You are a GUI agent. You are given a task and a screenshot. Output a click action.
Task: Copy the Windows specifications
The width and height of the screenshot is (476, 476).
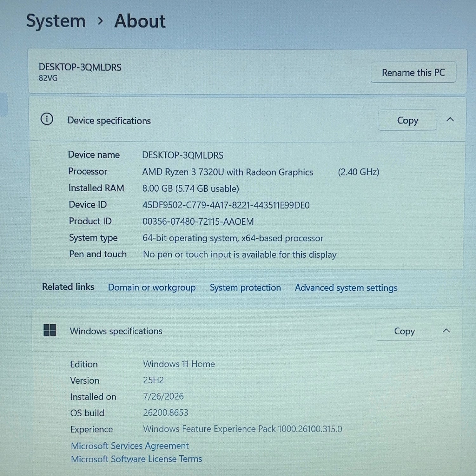coord(404,331)
